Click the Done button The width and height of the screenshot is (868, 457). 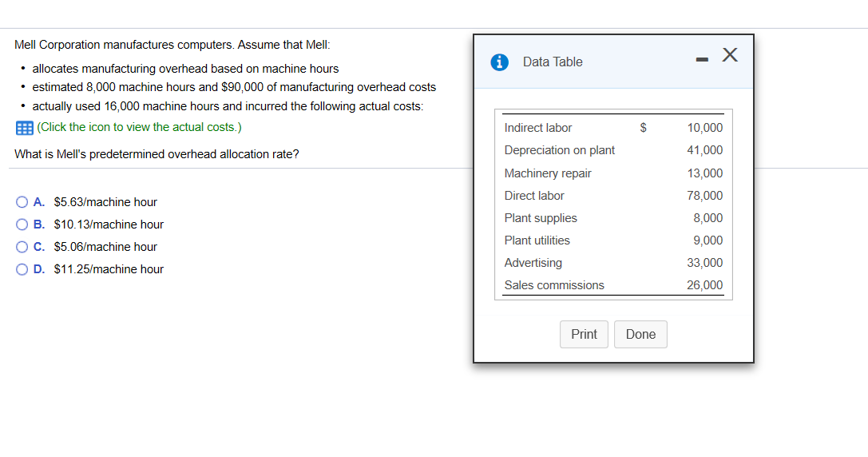tap(640, 334)
